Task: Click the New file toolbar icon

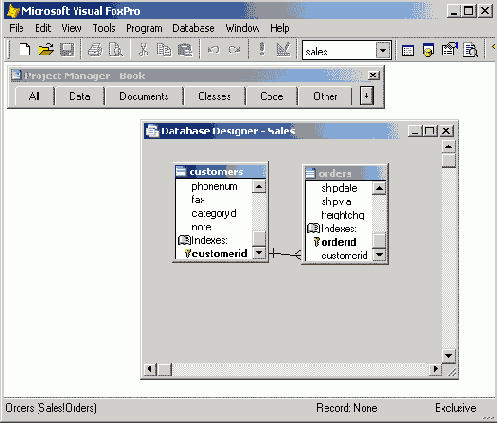Action: [x=25, y=50]
